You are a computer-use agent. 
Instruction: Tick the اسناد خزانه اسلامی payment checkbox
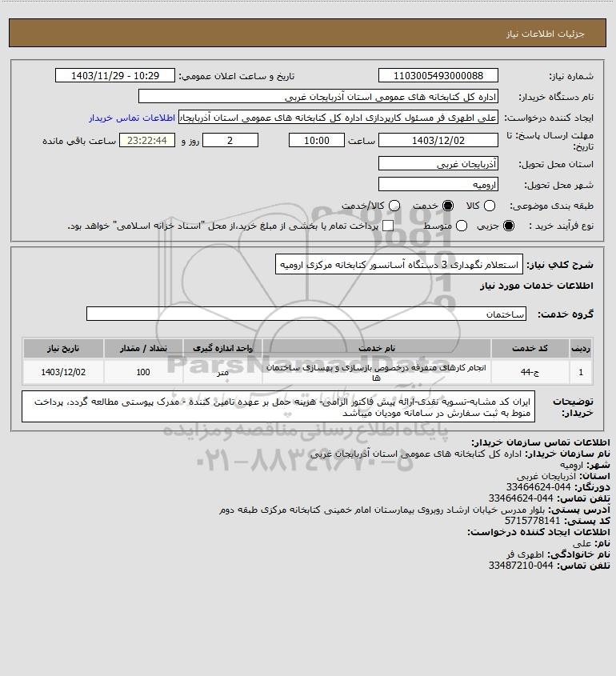click(388, 226)
